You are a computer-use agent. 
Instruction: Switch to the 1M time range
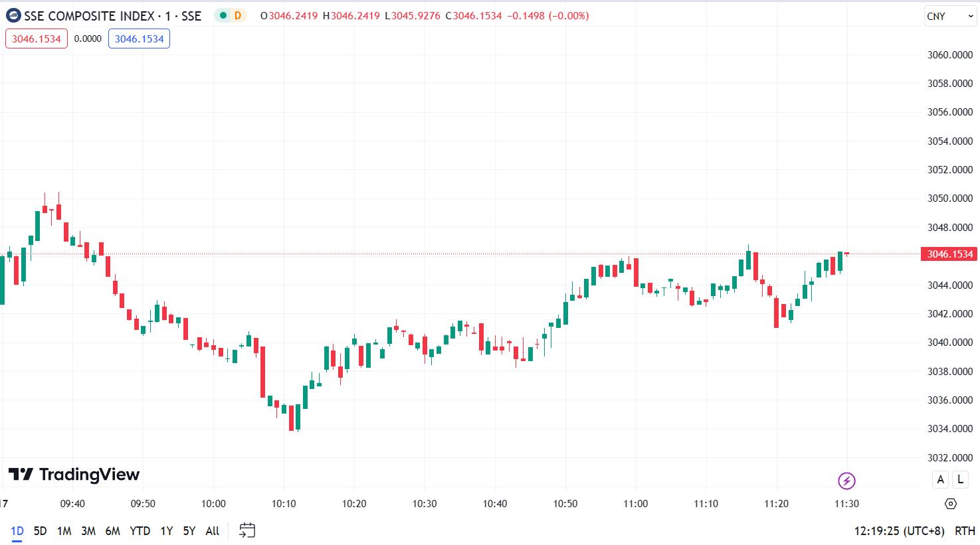[64, 531]
